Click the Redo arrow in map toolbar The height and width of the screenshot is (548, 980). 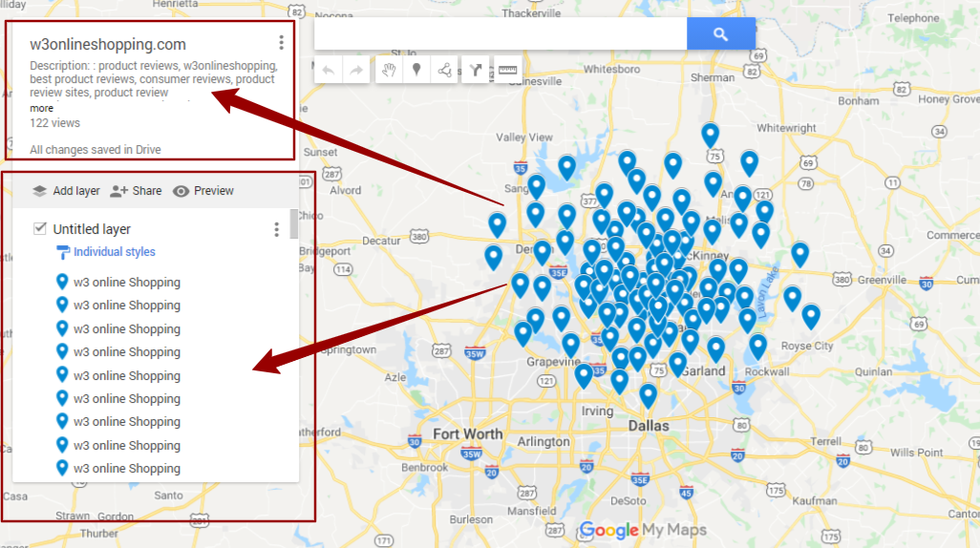click(356, 70)
